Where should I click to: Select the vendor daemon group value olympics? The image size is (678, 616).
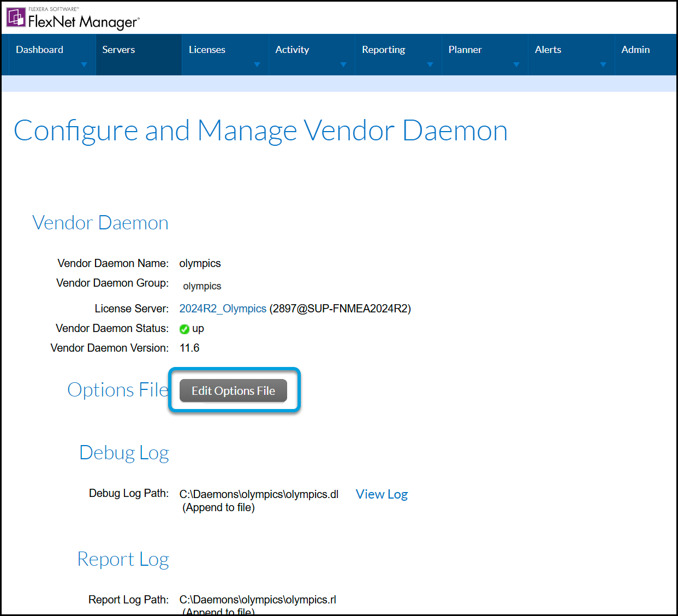pos(202,286)
